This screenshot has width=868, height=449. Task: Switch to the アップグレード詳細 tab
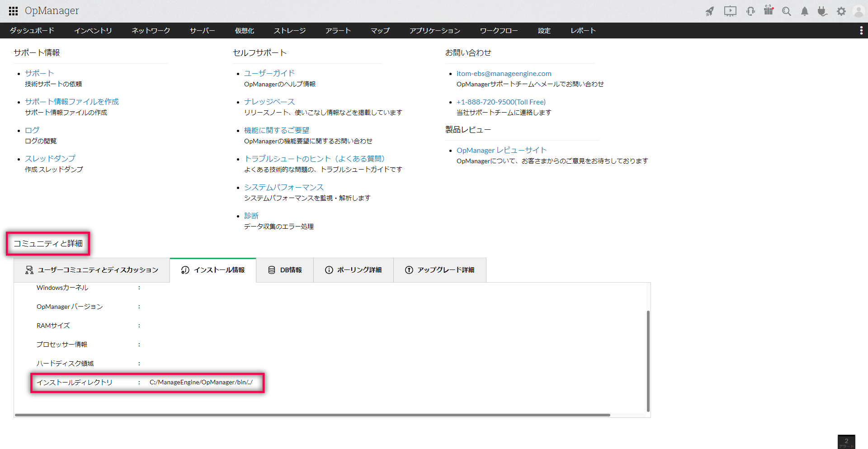[440, 270]
